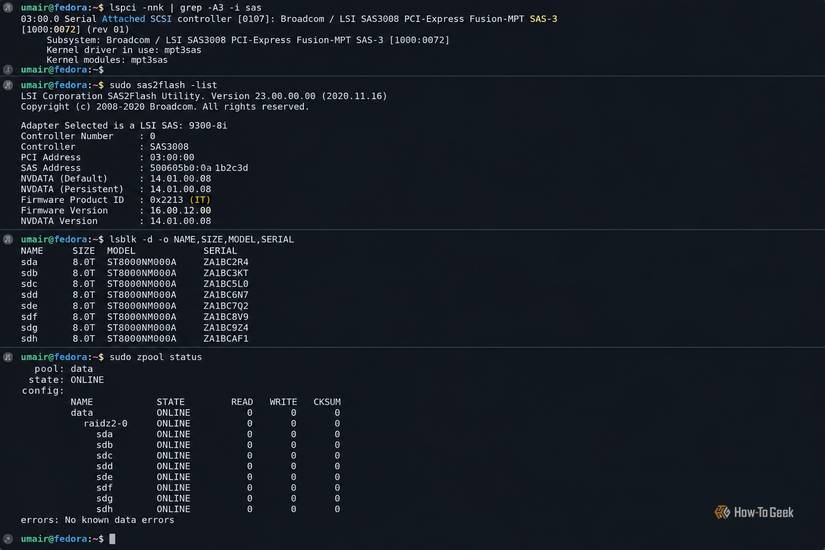This screenshot has height=550, width=825.
Task: Click the Firmware Product ID value '0x2213'
Action: coord(167,200)
